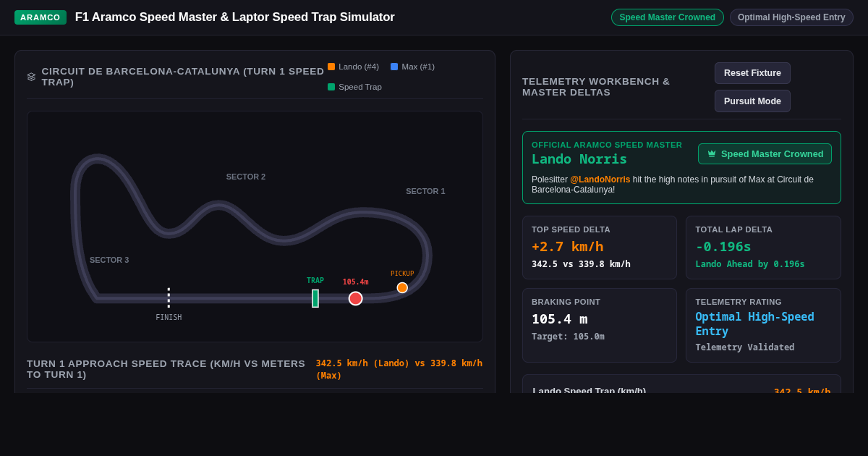Open the @LandoNorris mention link
The height and width of the screenshot is (456, 868).
pos(600,180)
